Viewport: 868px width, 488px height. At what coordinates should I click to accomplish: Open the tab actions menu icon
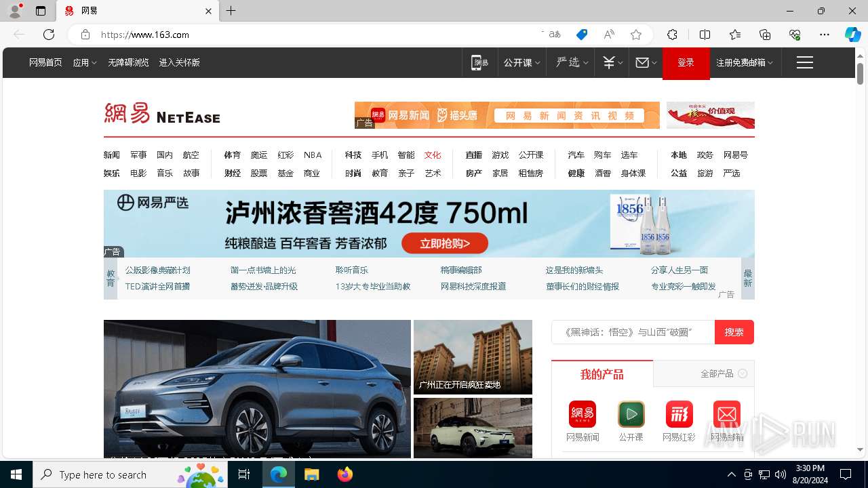pyautogui.click(x=41, y=11)
